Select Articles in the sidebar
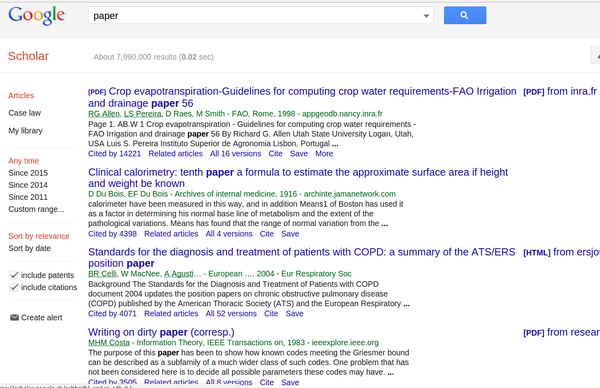 click(21, 95)
